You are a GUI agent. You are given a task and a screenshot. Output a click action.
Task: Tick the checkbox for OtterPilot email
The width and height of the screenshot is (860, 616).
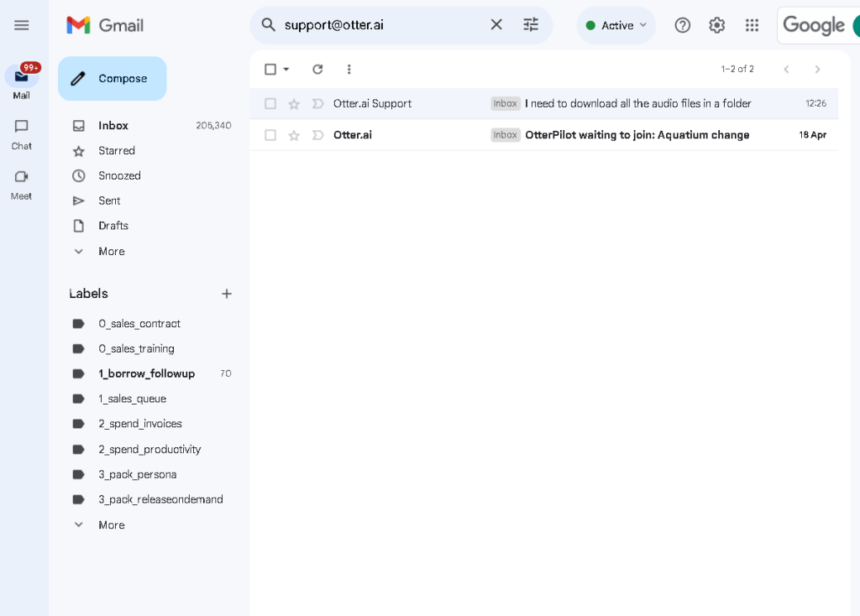[x=270, y=135]
